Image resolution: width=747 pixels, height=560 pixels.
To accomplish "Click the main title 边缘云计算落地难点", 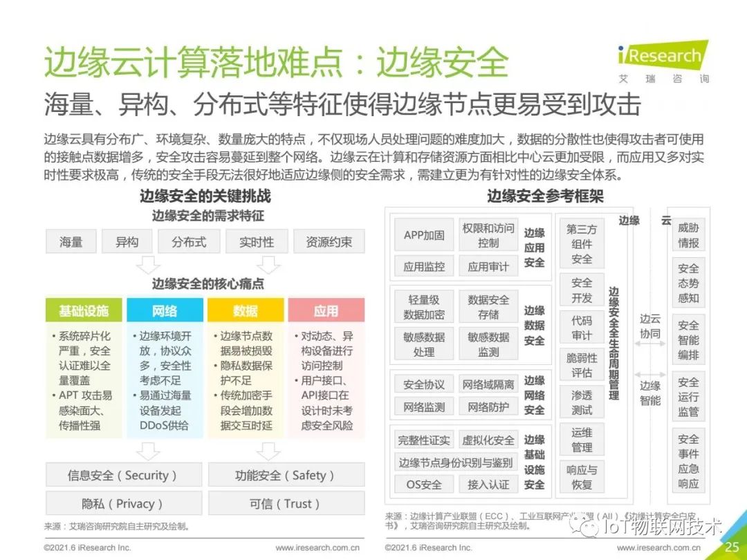I will coord(194,62).
